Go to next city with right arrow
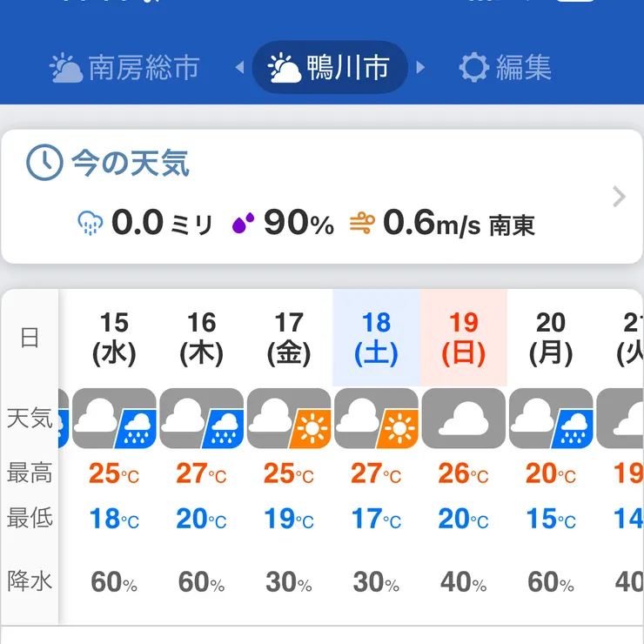 [x=421, y=68]
